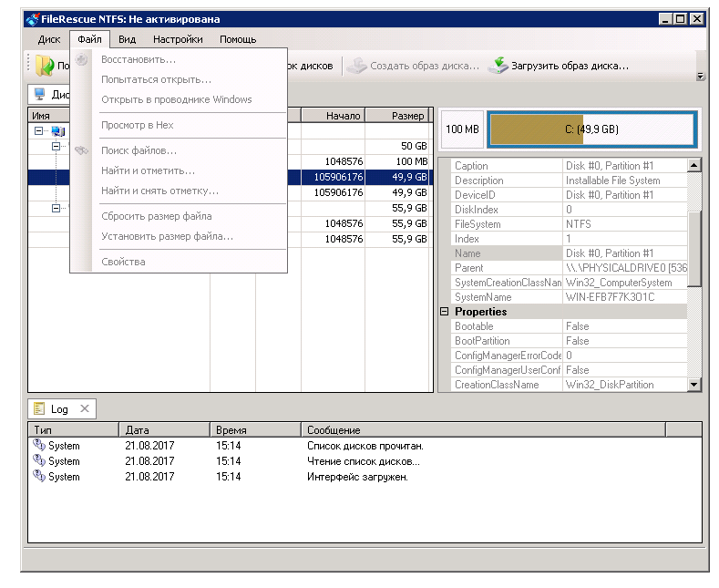Collapse the Properties category in property grid
Screen dimensions: 719x588
(x=445, y=312)
